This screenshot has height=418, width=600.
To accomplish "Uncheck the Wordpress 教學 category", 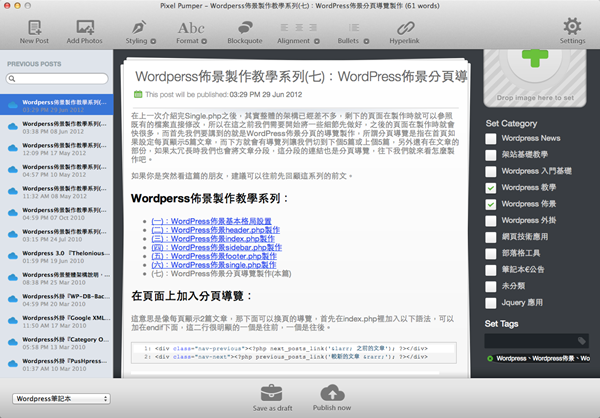I will (x=491, y=188).
